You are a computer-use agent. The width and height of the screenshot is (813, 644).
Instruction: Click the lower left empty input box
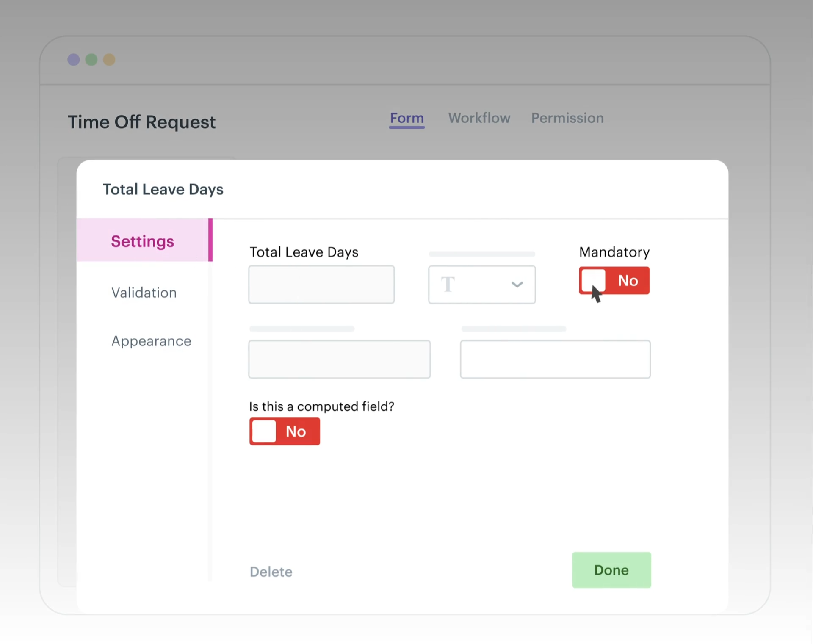339,359
